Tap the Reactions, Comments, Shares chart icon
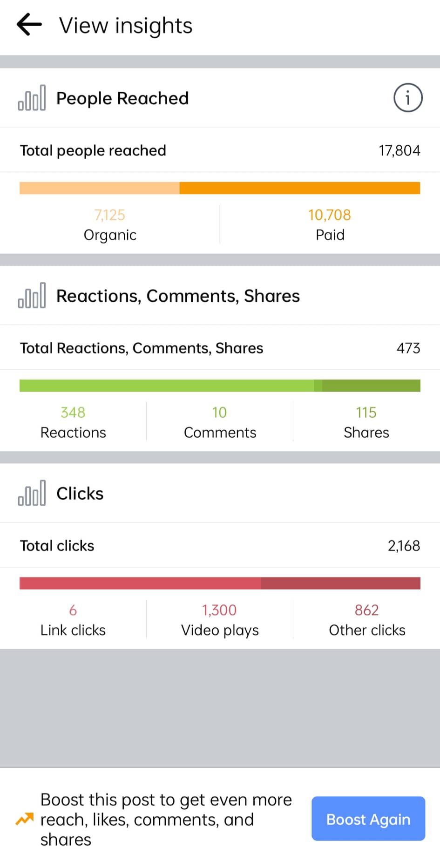The width and height of the screenshot is (440, 868). tap(32, 296)
